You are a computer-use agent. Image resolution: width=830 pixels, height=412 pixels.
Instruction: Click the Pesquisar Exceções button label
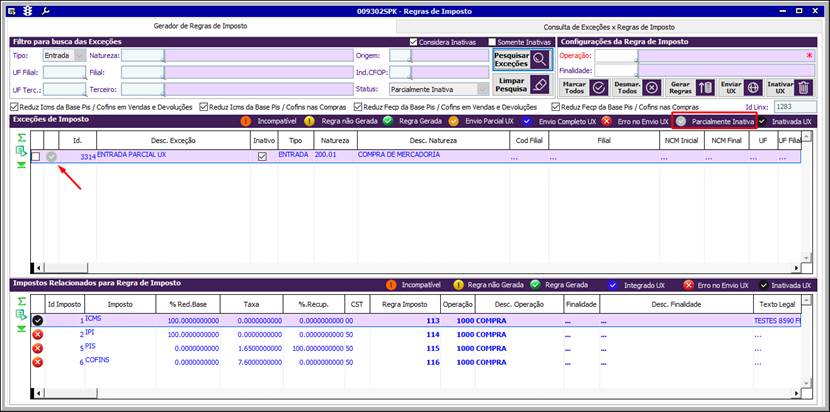(511, 59)
